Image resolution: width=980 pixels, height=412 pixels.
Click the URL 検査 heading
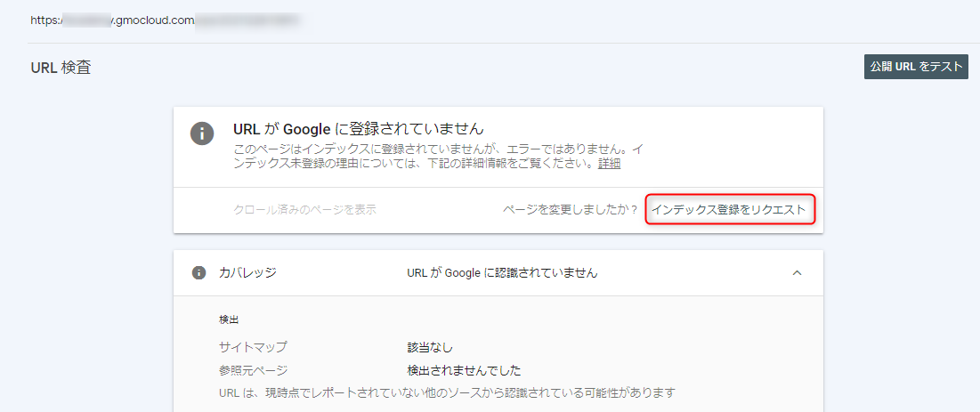(x=61, y=68)
